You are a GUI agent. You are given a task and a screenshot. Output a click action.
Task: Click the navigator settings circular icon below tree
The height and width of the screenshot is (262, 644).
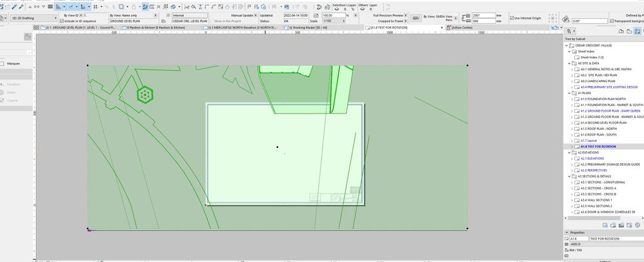point(638,225)
